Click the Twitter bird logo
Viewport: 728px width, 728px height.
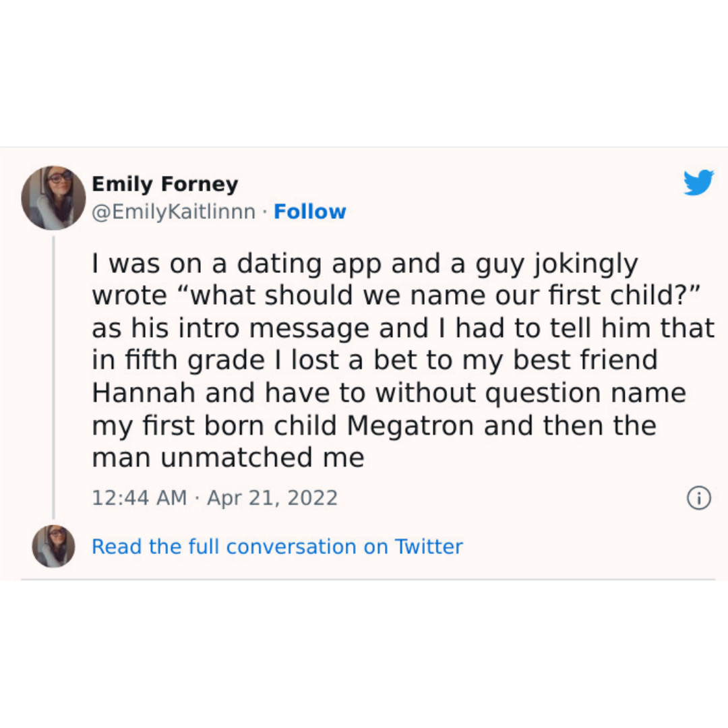click(698, 183)
